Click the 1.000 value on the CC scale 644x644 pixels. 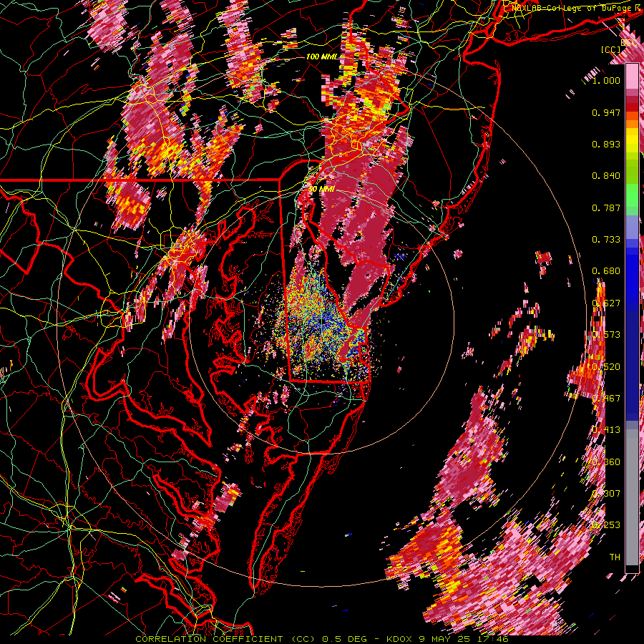pos(606,80)
